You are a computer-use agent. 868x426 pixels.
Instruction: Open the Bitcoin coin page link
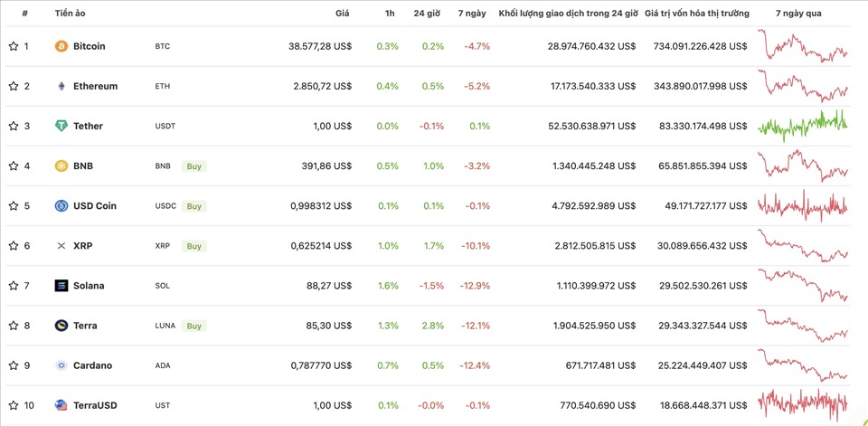90,46
